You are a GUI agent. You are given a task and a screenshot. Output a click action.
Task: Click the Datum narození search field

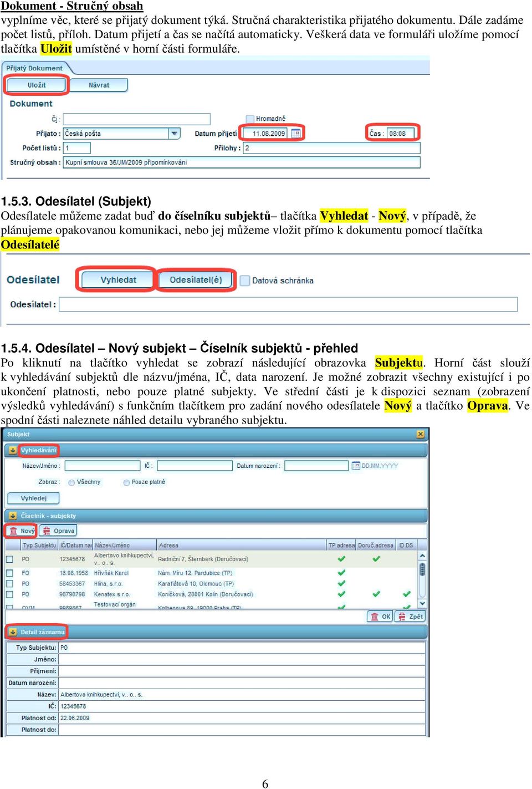[x=317, y=466]
